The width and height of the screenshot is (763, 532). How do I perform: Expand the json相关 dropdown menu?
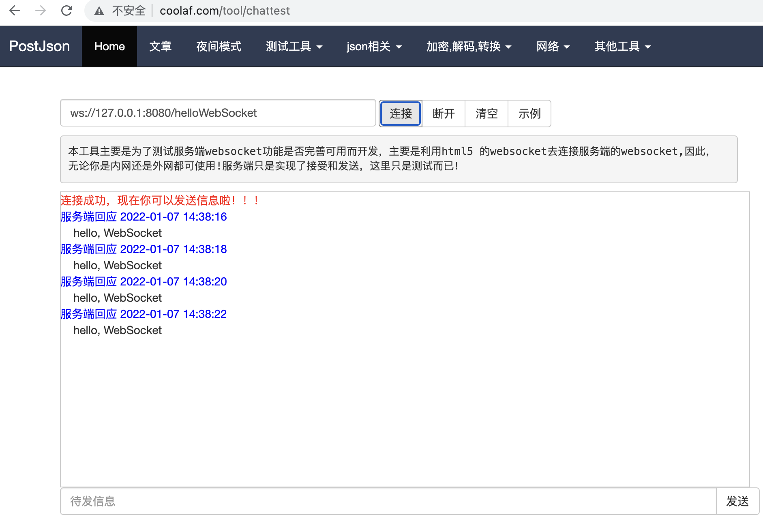tap(374, 46)
